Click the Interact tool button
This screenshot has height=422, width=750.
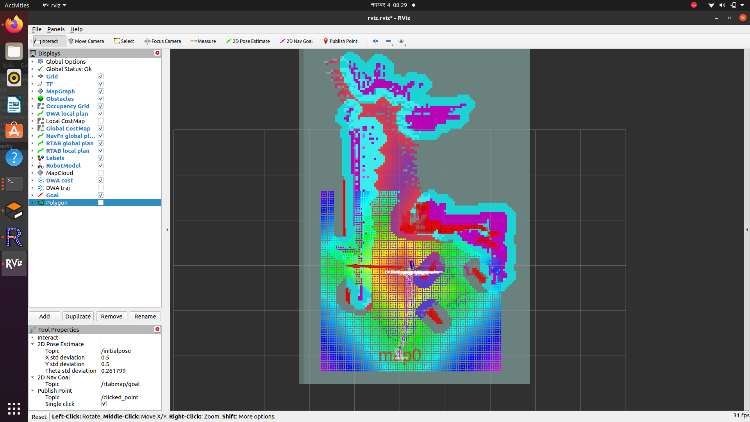(x=46, y=41)
